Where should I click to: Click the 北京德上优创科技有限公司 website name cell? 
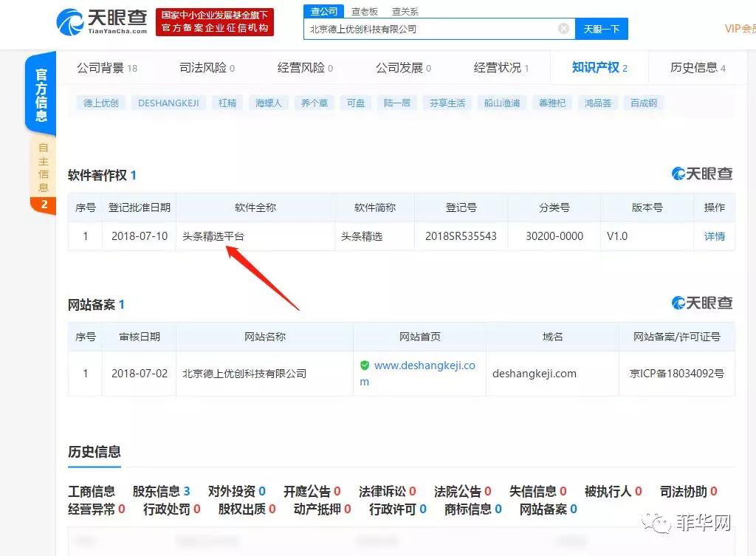[x=265, y=374]
